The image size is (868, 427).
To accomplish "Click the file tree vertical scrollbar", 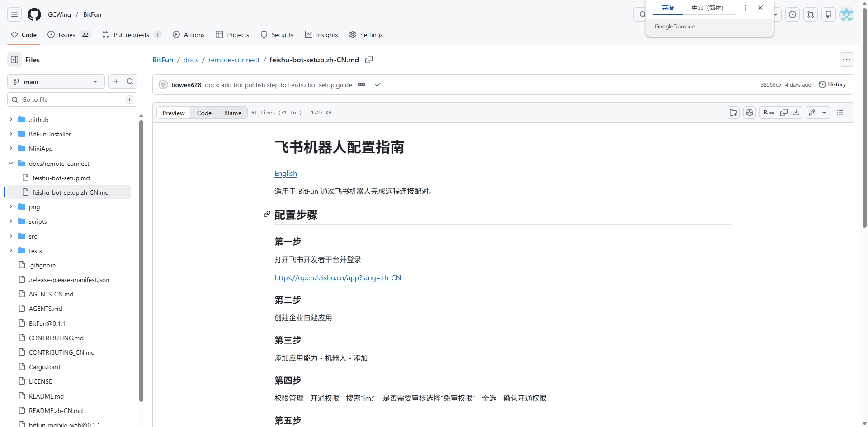I will pyautogui.click(x=141, y=260).
